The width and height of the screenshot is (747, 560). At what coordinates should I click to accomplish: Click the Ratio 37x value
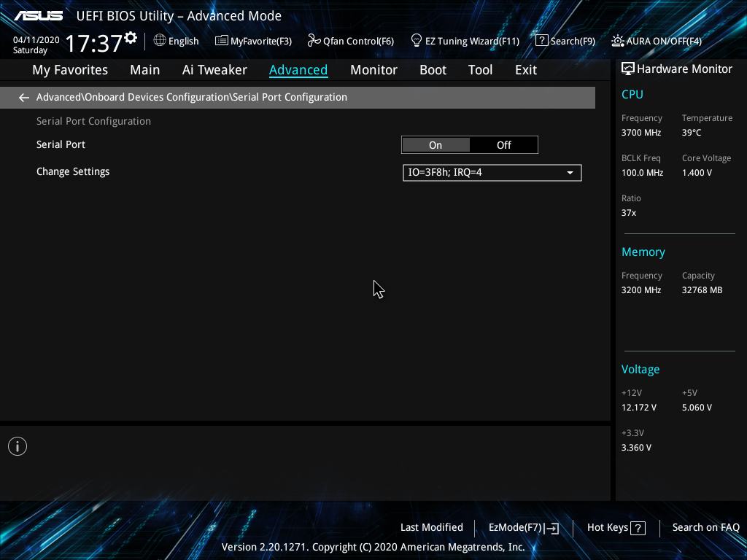tap(628, 213)
